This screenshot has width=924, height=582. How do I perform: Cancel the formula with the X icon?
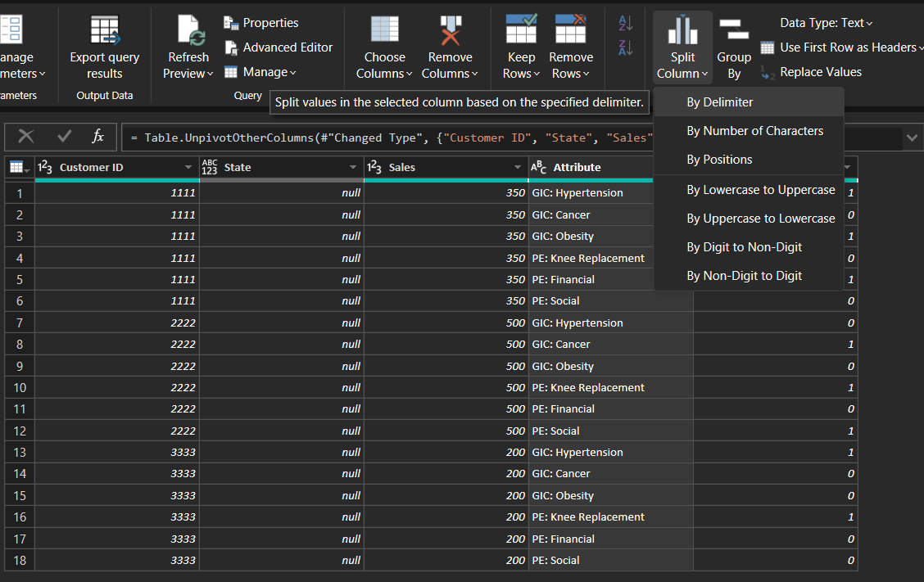pos(26,137)
